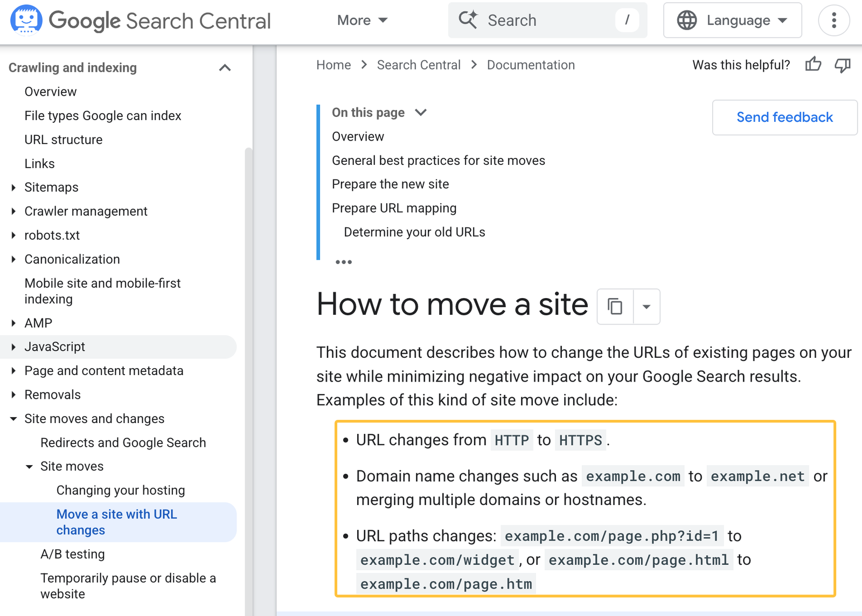This screenshot has width=862, height=616.
Task: Click the 'How to move a site' heading
Action: click(x=452, y=304)
